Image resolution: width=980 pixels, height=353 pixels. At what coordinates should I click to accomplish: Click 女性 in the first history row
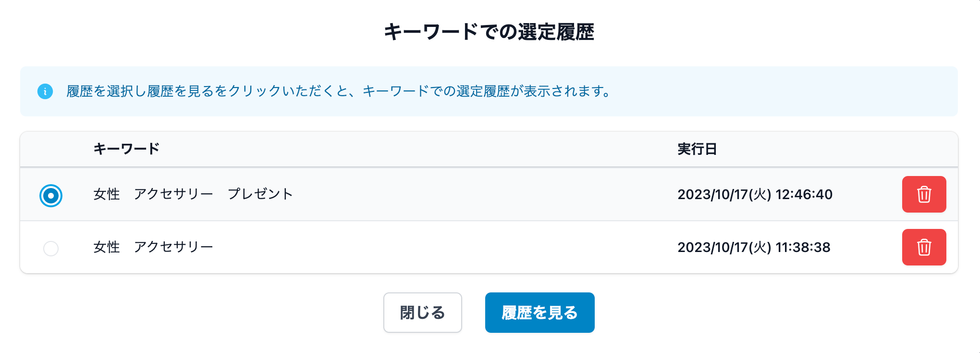tap(107, 194)
